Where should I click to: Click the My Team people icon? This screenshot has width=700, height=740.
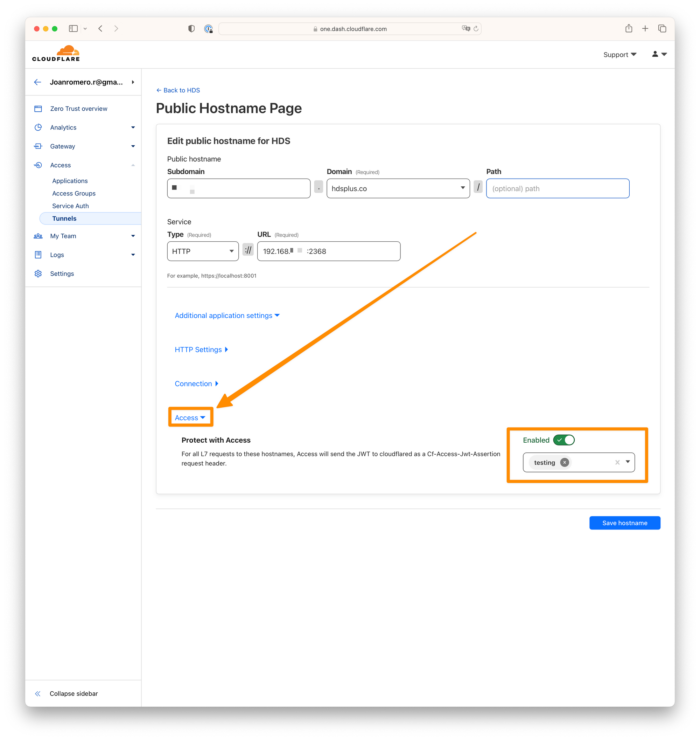tap(38, 236)
